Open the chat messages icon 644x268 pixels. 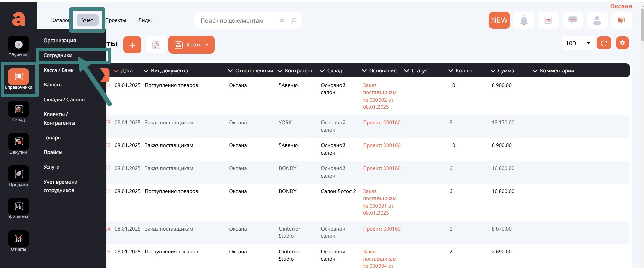(572, 20)
